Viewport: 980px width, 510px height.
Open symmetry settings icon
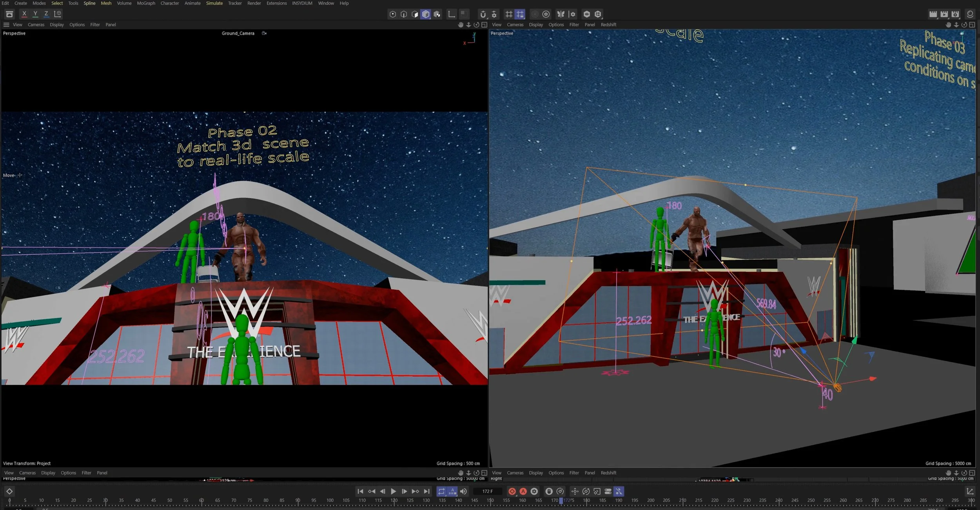point(572,14)
